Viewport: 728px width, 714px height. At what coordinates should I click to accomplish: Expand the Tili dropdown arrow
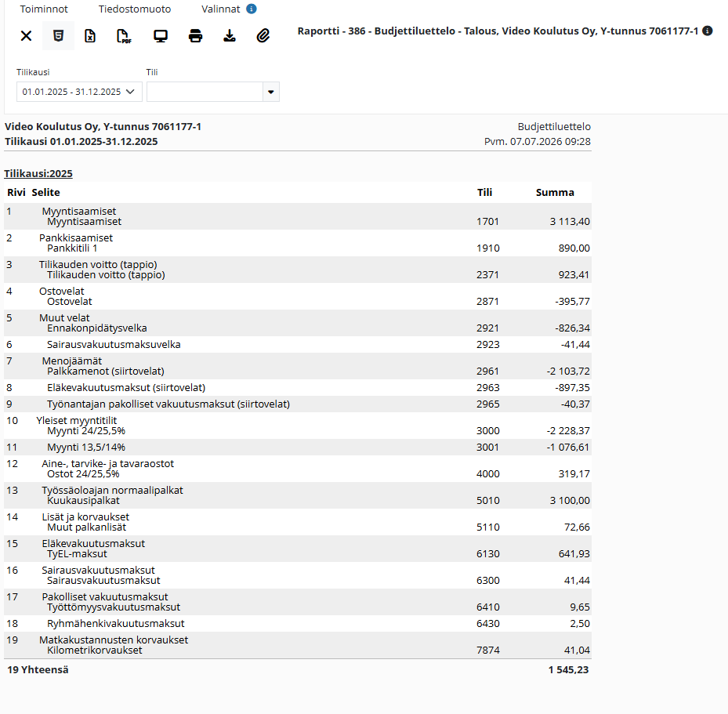[x=271, y=92]
